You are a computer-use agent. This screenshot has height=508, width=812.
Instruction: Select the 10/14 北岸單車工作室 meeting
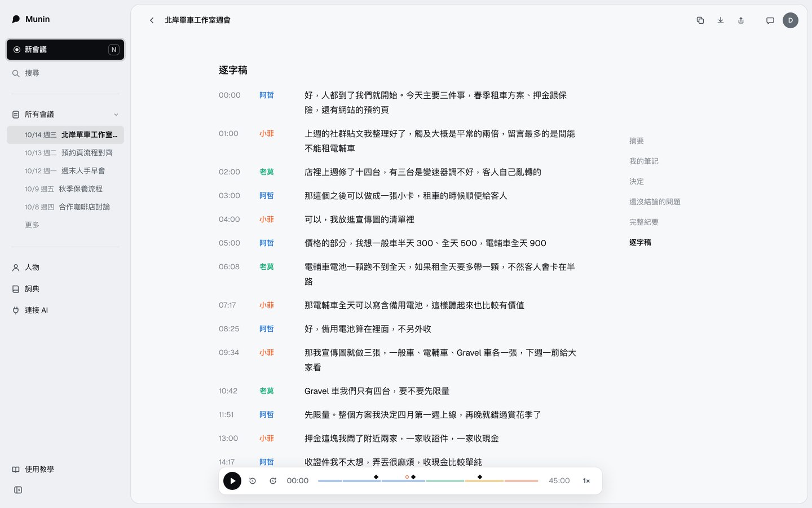[x=65, y=135]
